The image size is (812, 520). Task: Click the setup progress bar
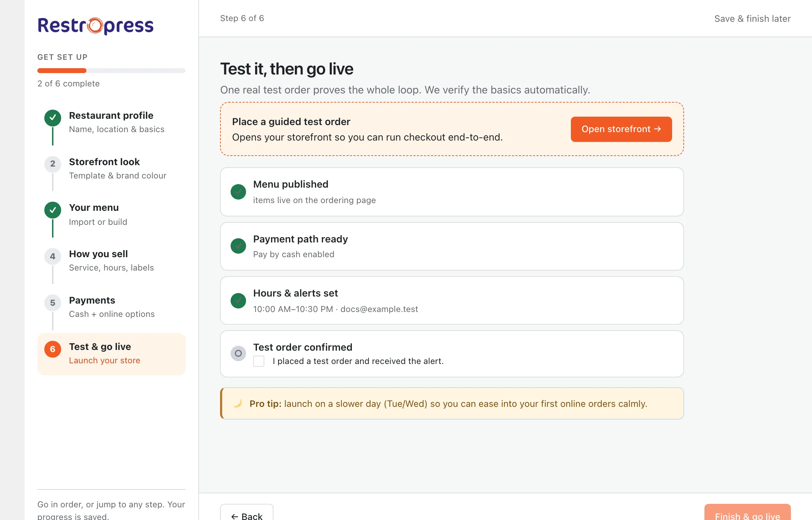(111, 71)
